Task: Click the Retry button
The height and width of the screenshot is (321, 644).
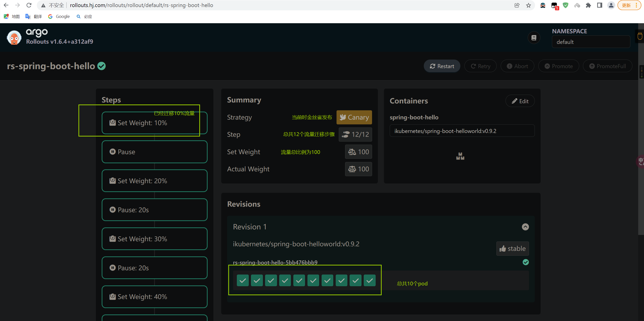Action: click(481, 66)
